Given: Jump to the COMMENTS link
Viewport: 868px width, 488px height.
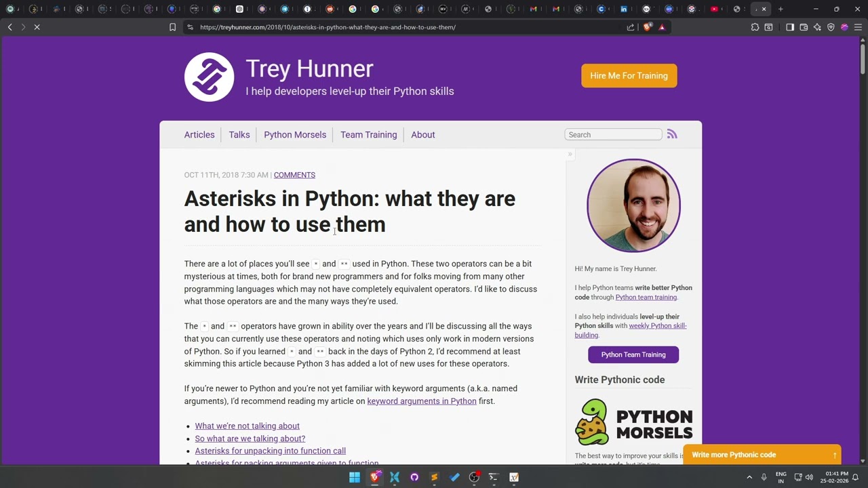Looking at the screenshot, I should tap(294, 175).
